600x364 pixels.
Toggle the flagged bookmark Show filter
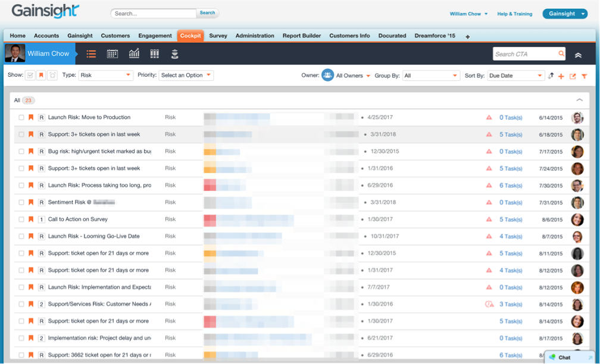point(41,76)
